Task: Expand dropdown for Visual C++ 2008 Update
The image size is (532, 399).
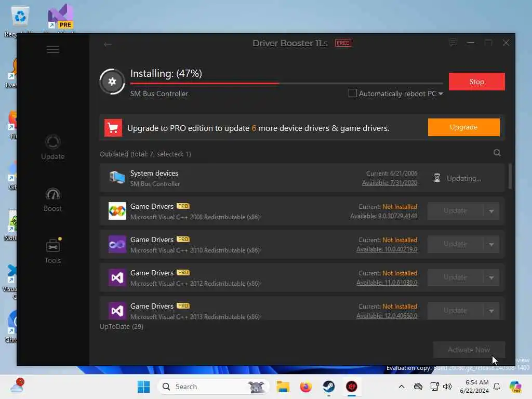Action: (491, 211)
